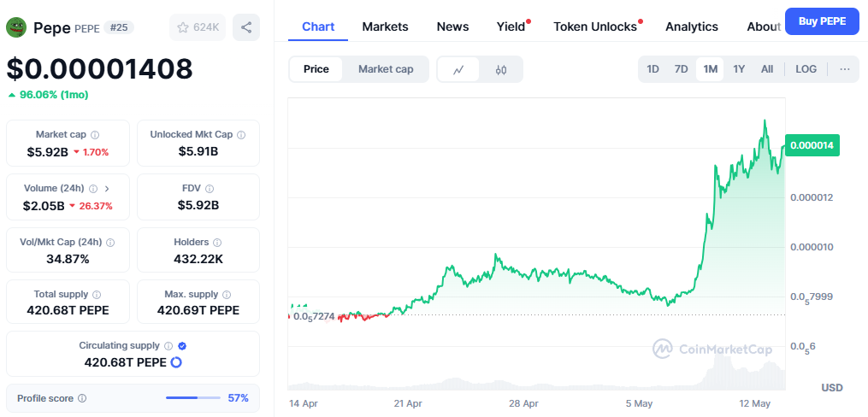Click the 14 Apr date label
This screenshot has height=417, width=868.
coord(304,403)
